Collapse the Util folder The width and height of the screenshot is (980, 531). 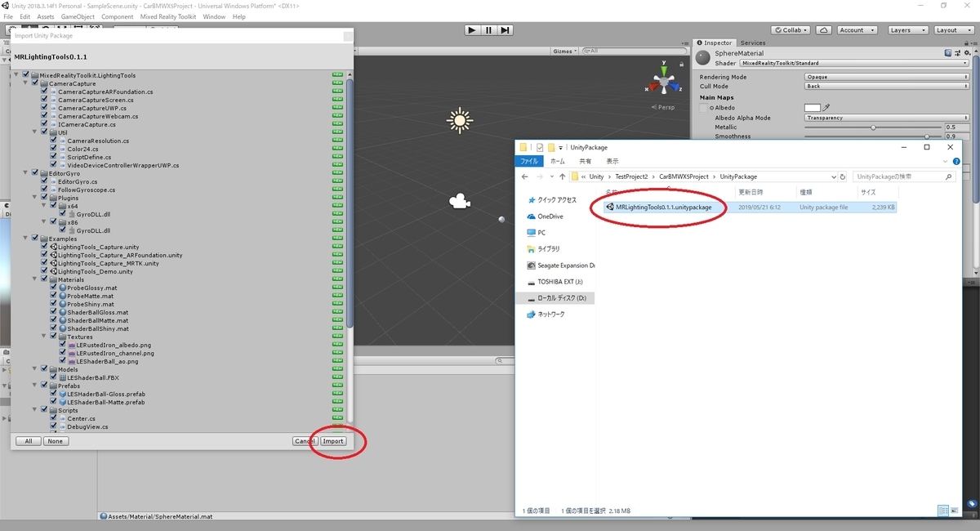point(35,132)
